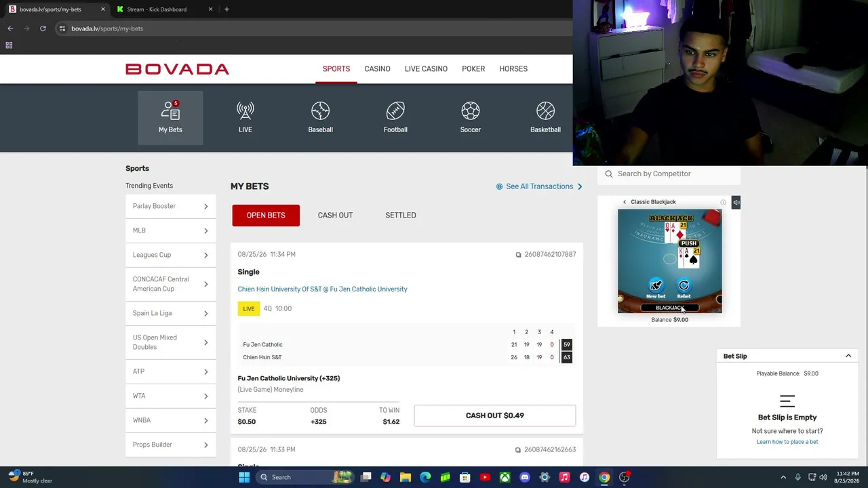The image size is (868, 488).
Task: Open Discord from the taskbar
Action: pos(524,477)
